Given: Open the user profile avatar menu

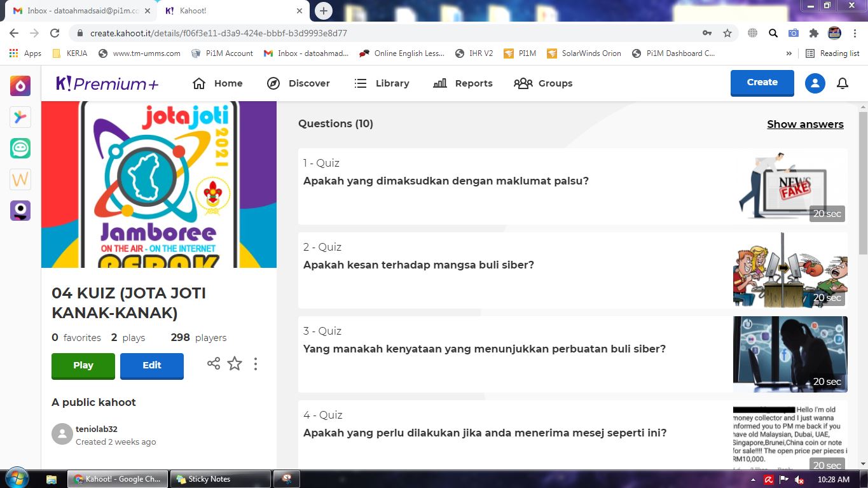Looking at the screenshot, I should pyautogui.click(x=815, y=83).
